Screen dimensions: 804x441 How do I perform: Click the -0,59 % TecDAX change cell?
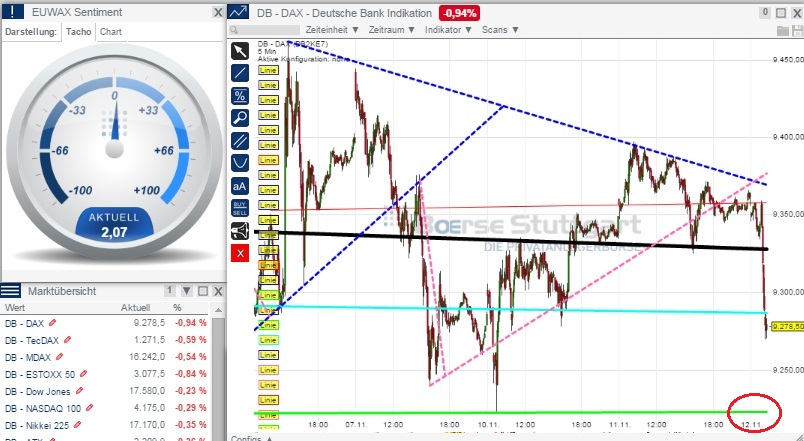(191, 340)
